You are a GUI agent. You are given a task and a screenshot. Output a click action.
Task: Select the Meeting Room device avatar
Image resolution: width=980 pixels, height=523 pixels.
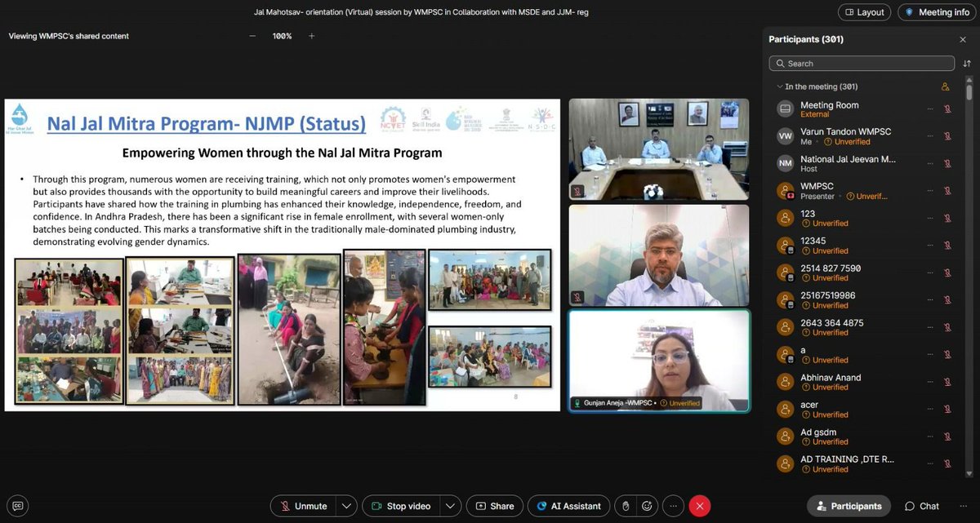[785, 109]
